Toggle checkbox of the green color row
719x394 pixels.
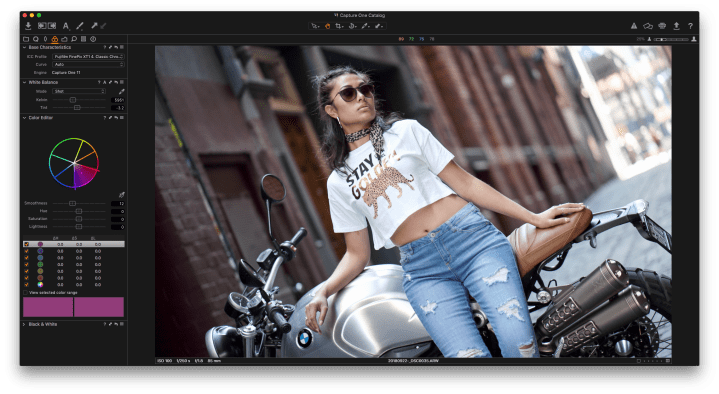(26, 265)
